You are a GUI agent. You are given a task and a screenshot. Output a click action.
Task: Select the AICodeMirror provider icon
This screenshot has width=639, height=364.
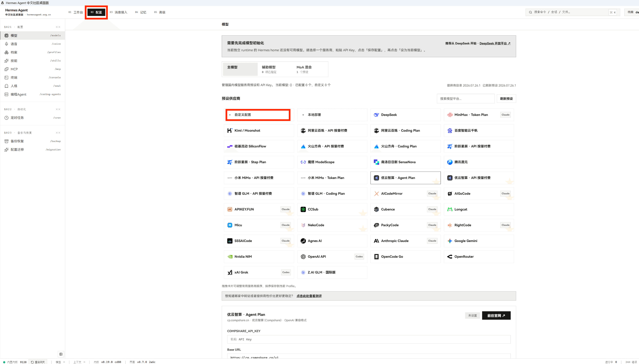pos(376,193)
